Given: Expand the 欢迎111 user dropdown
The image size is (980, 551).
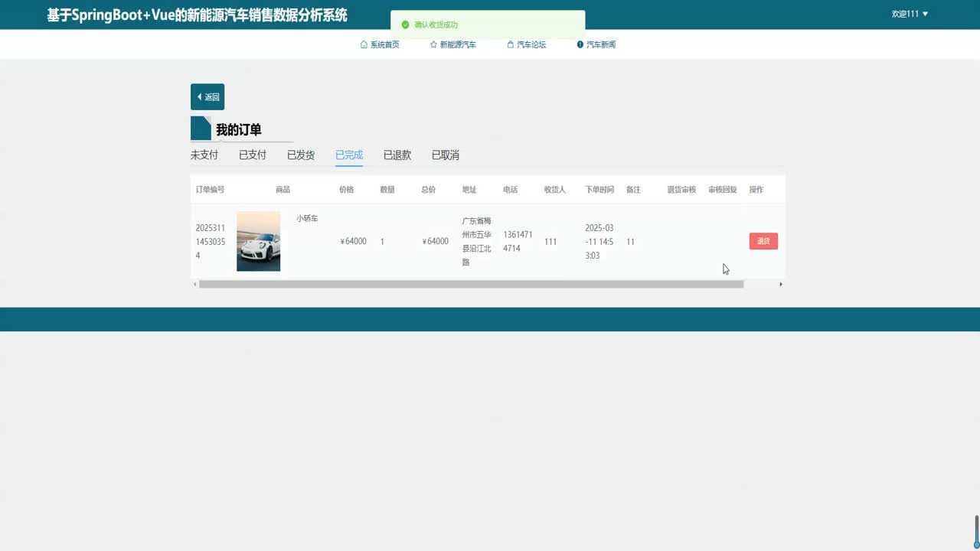Looking at the screenshot, I should click(910, 14).
